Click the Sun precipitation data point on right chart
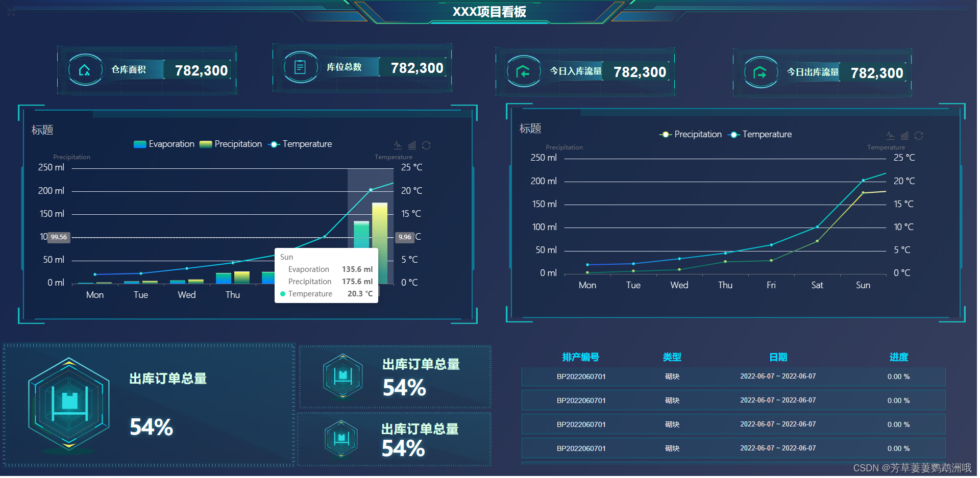This screenshot has width=980, height=478. [x=863, y=193]
